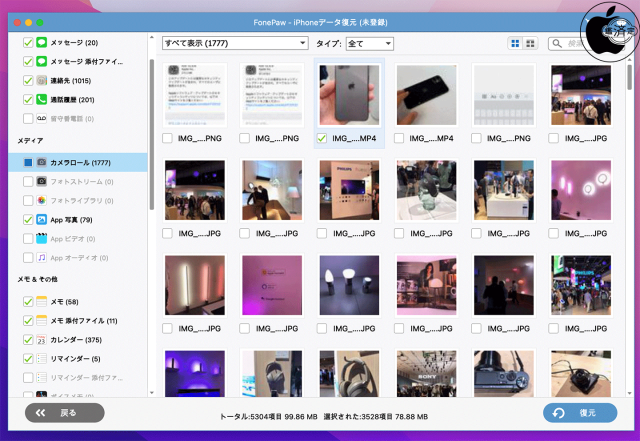Click the Calendar (カレンダー) icon
The height and width of the screenshot is (441, 640).
[41, 340]
